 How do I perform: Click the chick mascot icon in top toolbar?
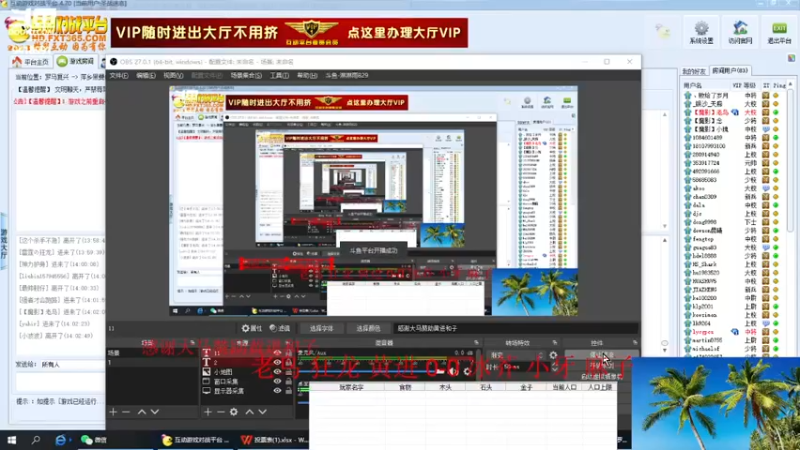click(x=663, y=32)
